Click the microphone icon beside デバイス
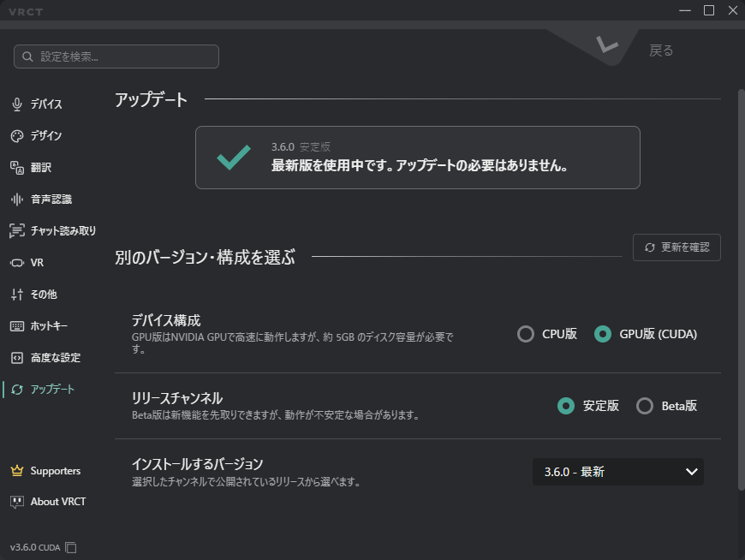The height and width of the screenshot is (560, 745). [17, 104]
